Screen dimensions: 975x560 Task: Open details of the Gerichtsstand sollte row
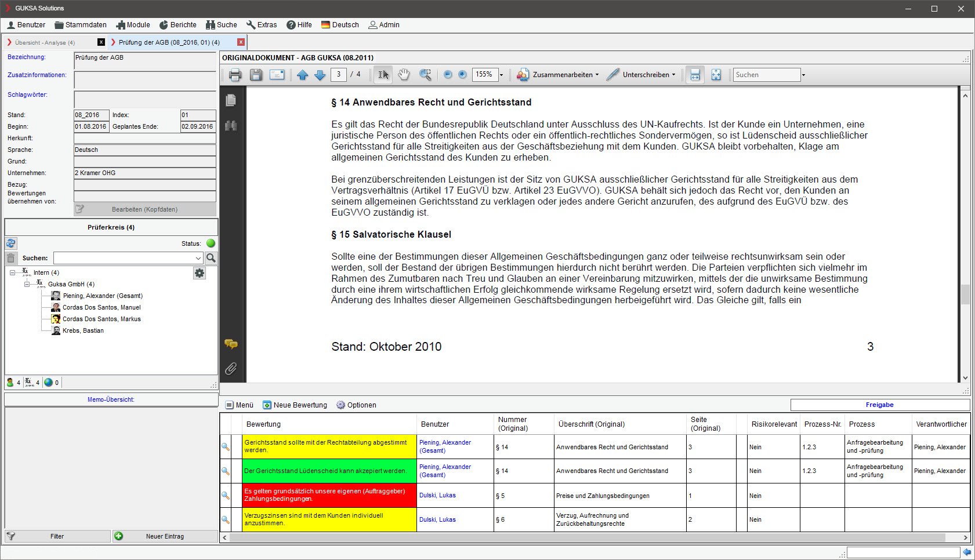coord(226,447)
